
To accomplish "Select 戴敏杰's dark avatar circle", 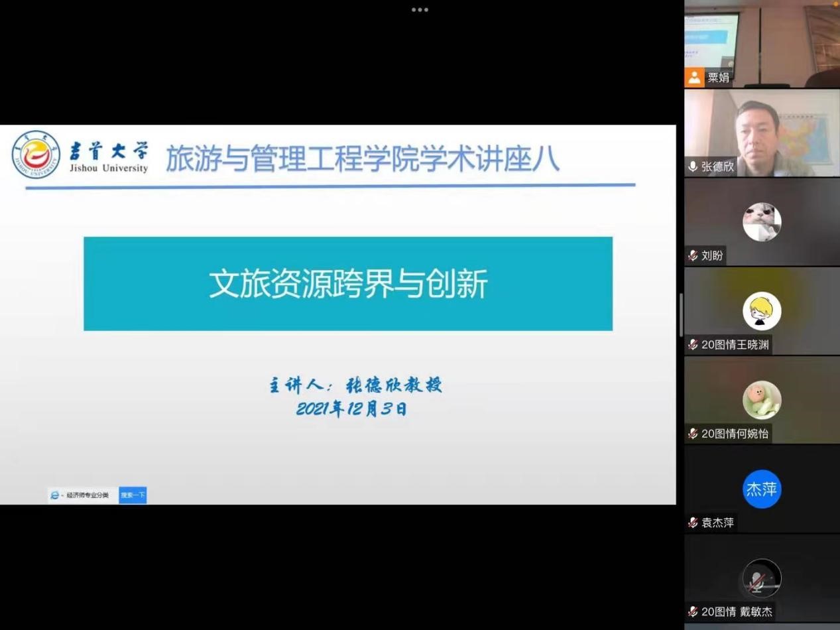I will pos(762,578).
